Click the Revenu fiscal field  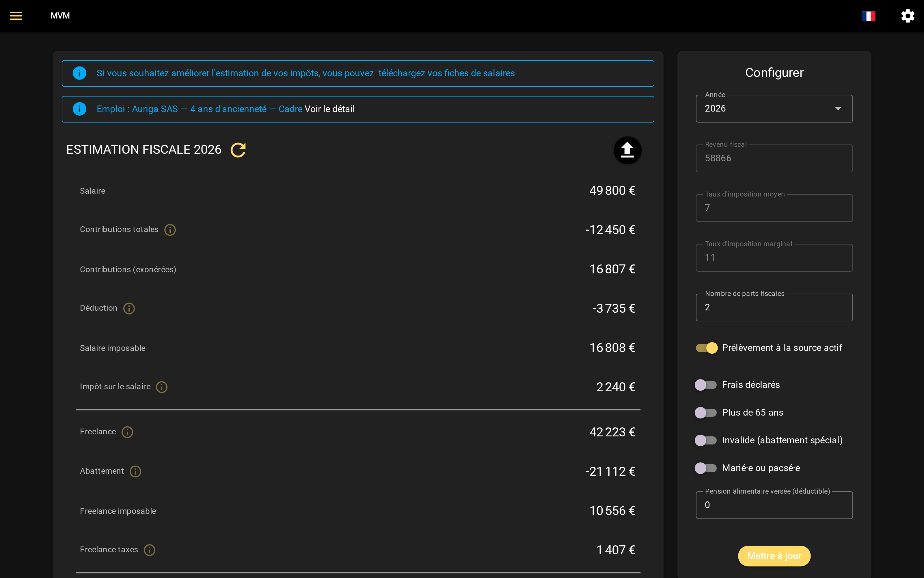point(774,159)
